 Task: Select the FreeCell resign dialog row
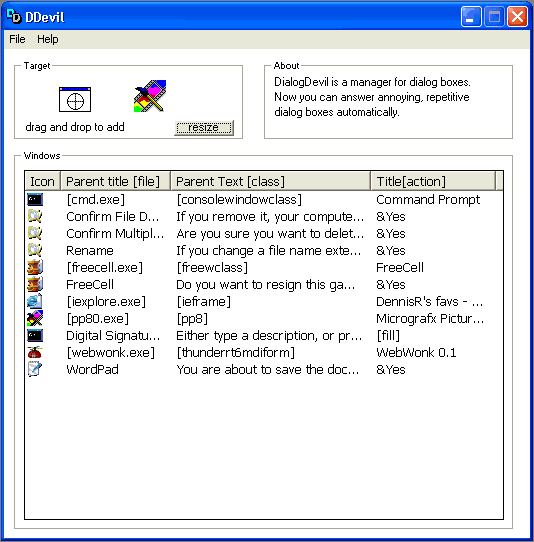[x=264, y=284]
